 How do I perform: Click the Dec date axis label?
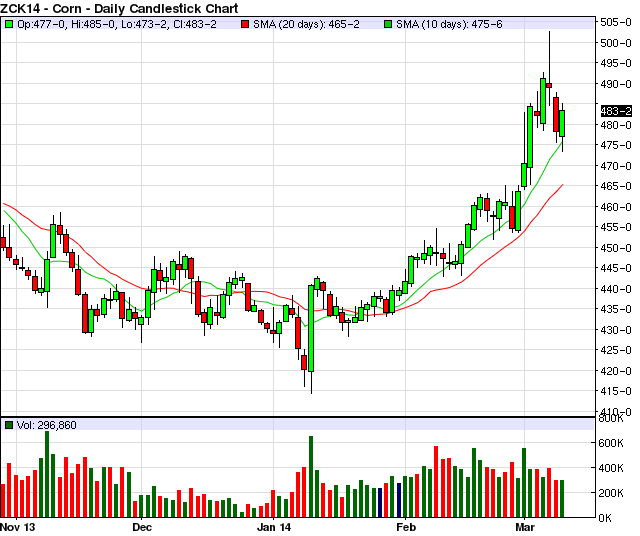point(142,527)
